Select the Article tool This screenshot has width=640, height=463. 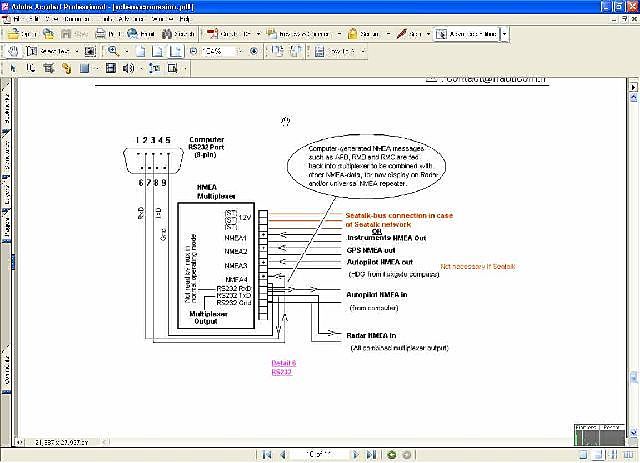[x=31, y=68]
